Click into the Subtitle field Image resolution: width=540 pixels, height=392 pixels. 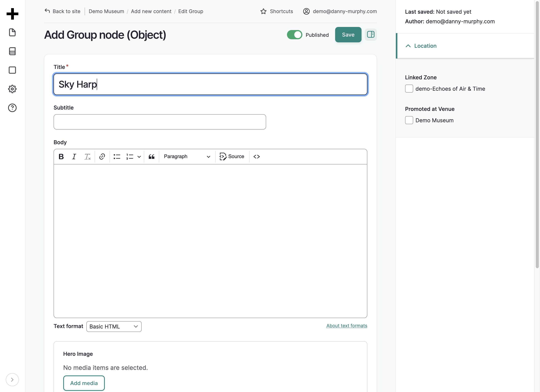coord(160,122)
